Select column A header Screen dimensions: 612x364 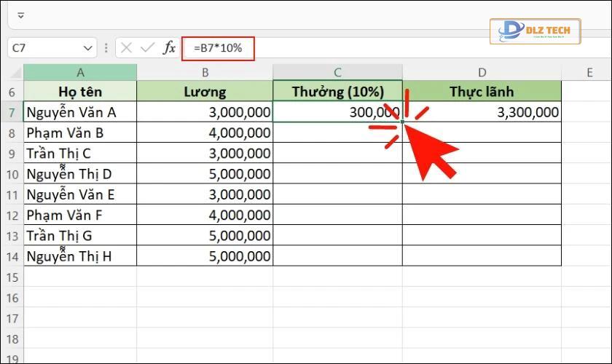(80, 72)
